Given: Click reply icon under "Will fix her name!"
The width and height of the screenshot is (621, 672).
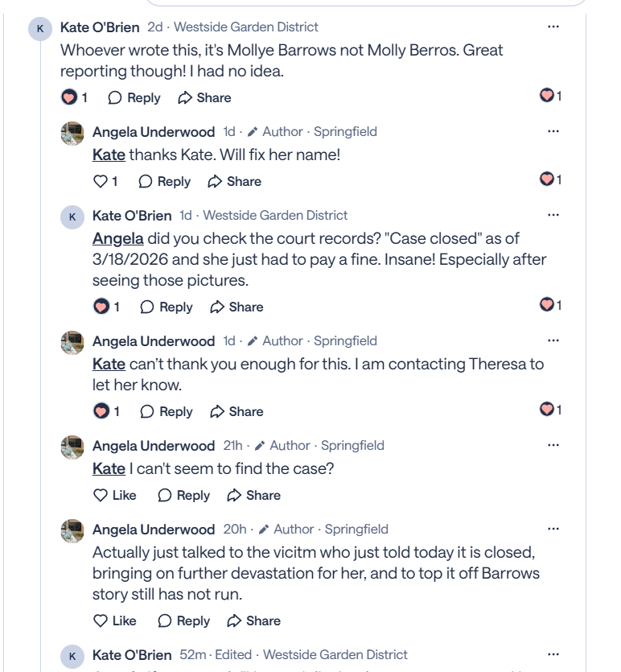Looking at the screenshot, I should (x=146, y=182).
